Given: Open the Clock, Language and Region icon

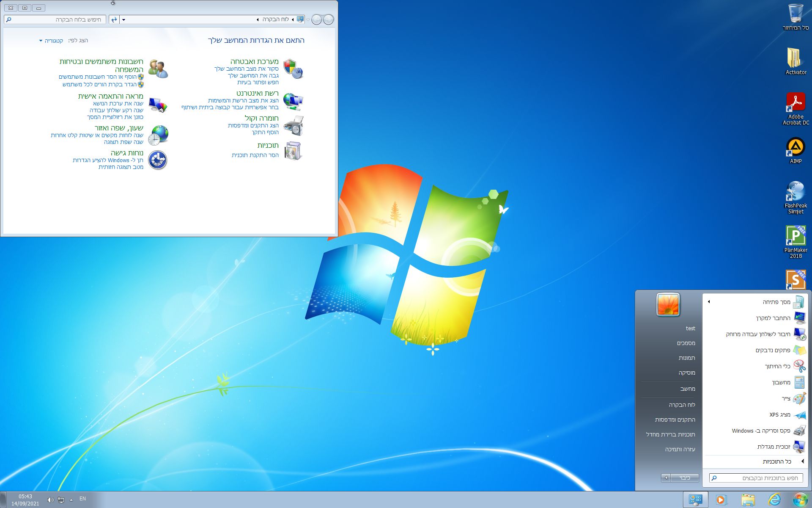Looking at the screenshot, I should pos(158,135).
